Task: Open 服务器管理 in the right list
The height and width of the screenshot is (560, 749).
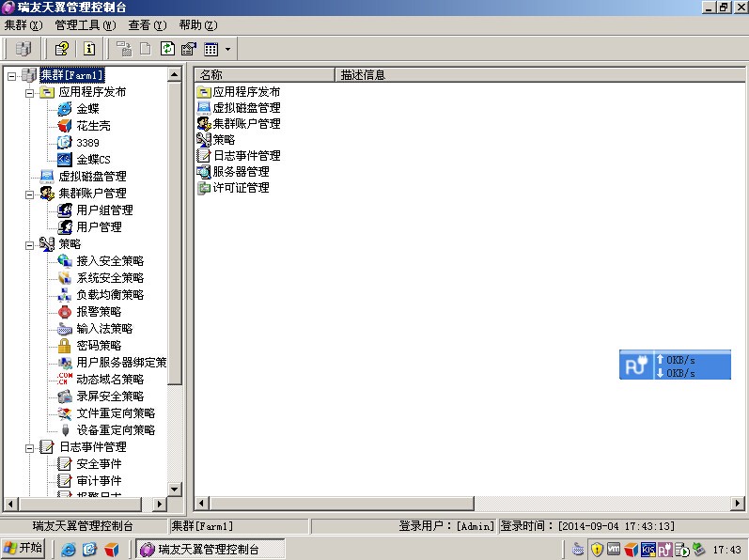Action: tap(241, 172)
